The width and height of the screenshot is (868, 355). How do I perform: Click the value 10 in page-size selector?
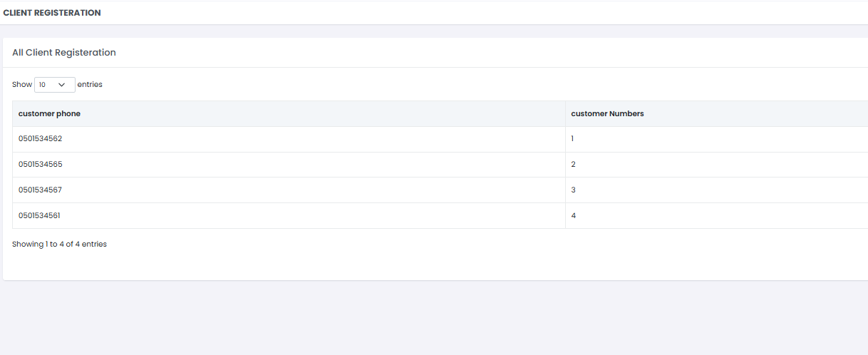[x=42, y=85]
